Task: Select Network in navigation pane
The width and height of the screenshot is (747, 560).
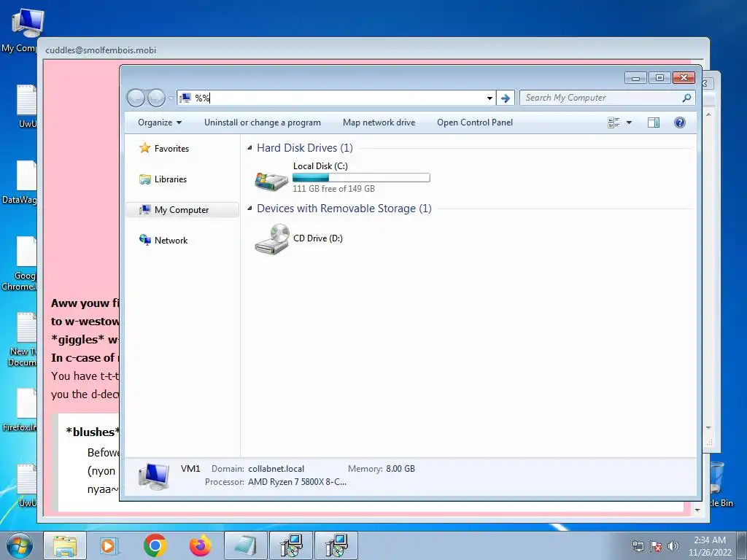Action: [x=163, y=241]
